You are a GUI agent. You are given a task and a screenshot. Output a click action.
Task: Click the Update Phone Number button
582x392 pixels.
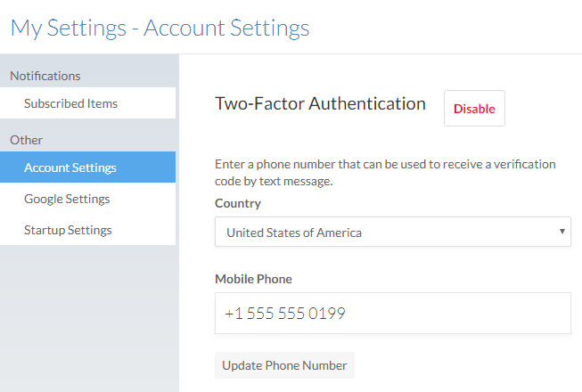click(x=284, y=365)
